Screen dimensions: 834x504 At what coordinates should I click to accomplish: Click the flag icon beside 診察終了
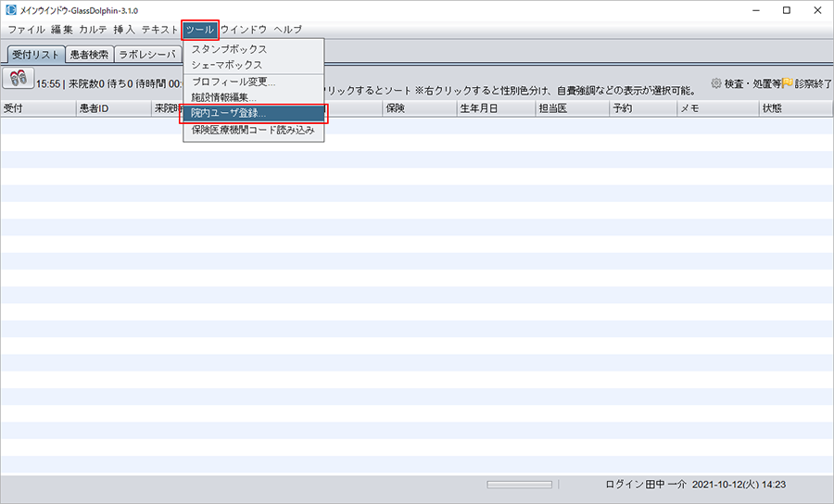[787, 83]
